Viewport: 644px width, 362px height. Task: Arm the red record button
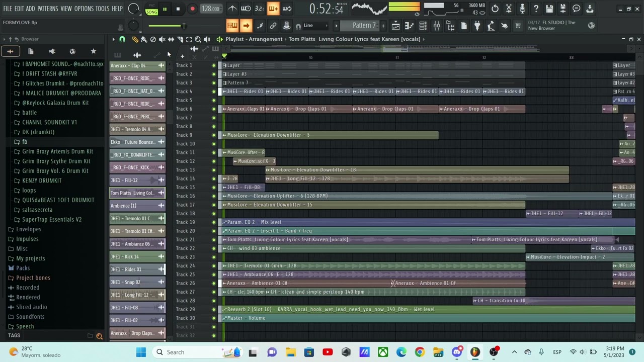(x=192, y=9)
